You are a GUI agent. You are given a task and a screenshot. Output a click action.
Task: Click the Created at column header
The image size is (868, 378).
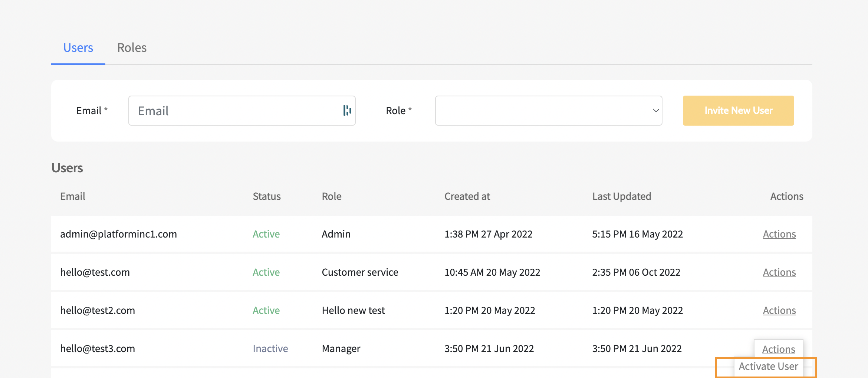pos(467,196)
